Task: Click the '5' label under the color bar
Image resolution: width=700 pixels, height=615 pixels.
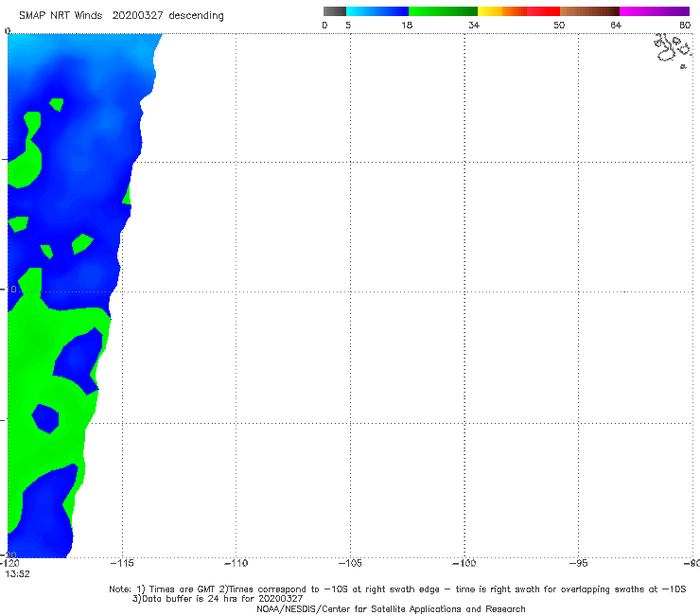Action: (x=348, y=25)
